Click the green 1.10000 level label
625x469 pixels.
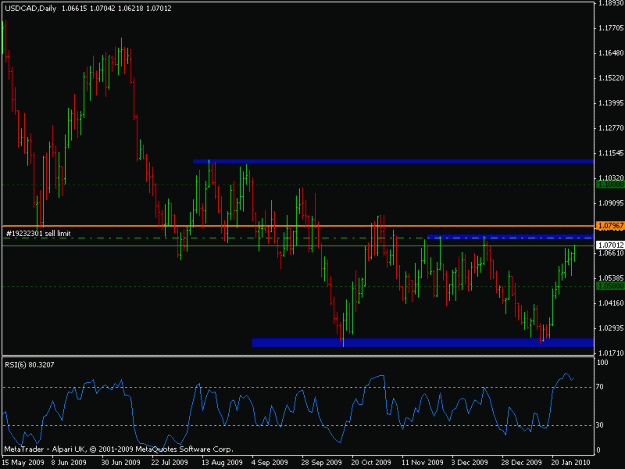coord(610,184)
